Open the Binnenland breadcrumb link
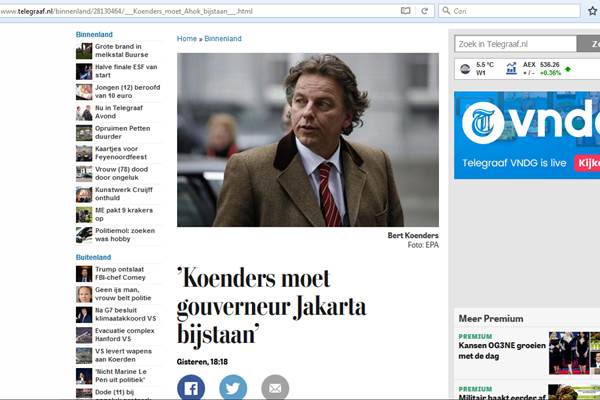This screenshot has width=600, height=400. click(x=223, y=39)
